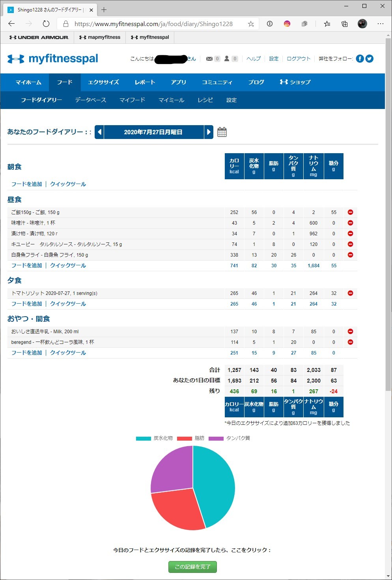Click フードを追加 under 朝食
Image resolution: width=392 pixels, height=580 pixels.
click(x=26, y=184)
